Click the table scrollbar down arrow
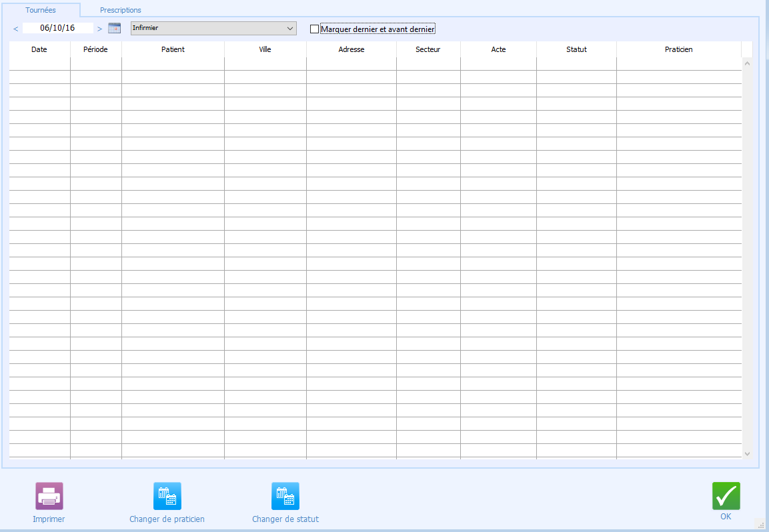This screenshot has width=769, height=532. [747, 453]
